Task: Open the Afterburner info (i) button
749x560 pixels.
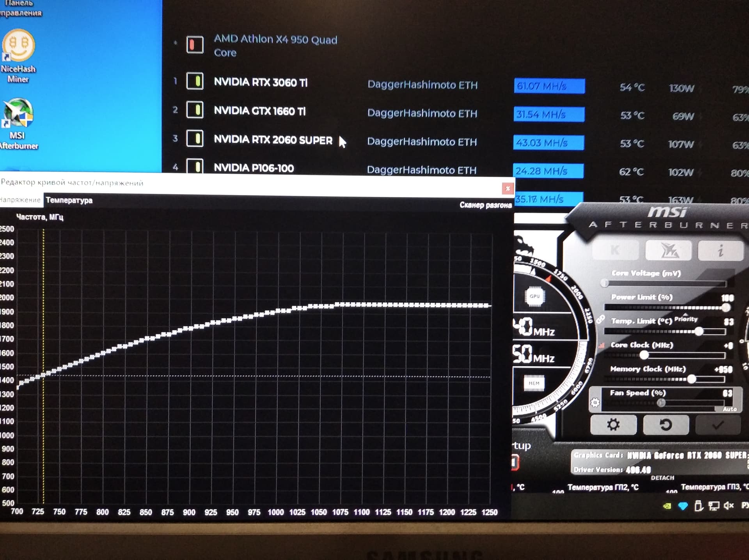Action: [x=721, y=250]
